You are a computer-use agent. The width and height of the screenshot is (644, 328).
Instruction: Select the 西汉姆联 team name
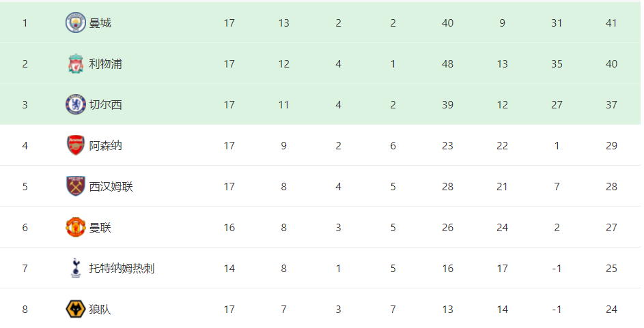point(111,187)
